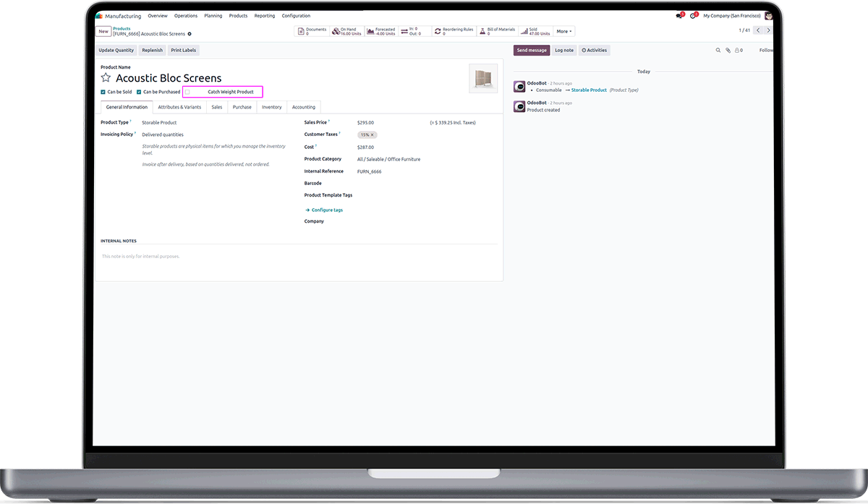Click the Product Template Tags field
This screenshot has height=504, width=868.
(427, 195)
